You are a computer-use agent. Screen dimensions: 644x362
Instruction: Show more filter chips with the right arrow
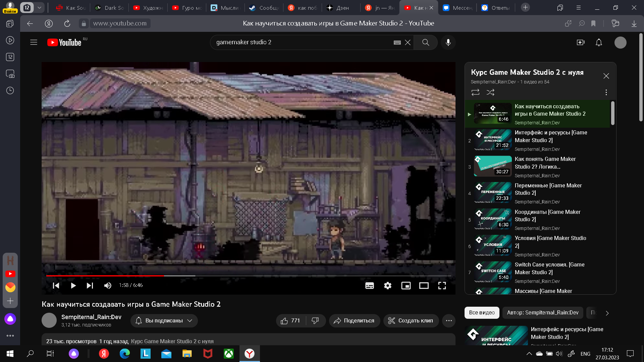point(607,313)
